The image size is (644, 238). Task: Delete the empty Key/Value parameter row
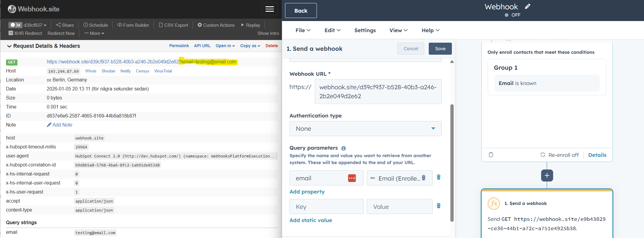[439, 206]
